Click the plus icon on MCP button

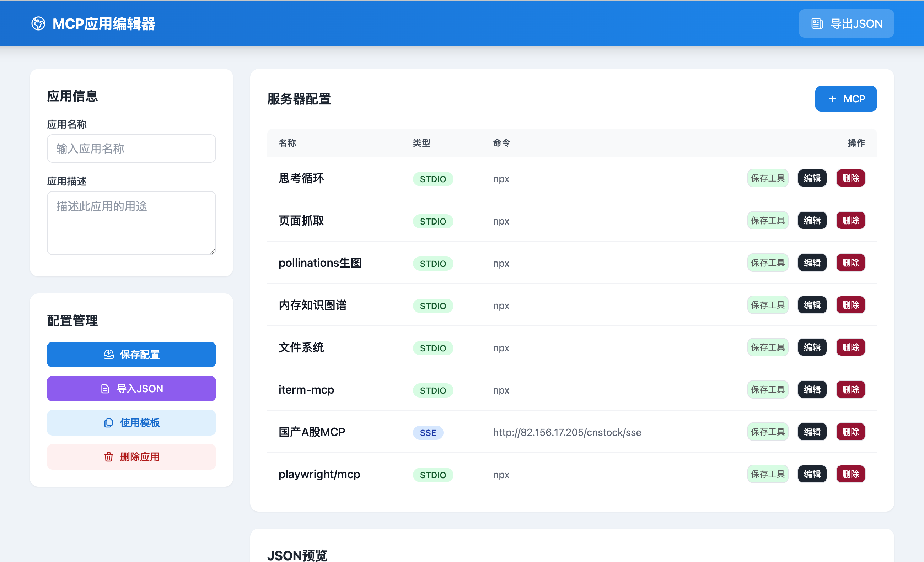click(x=832, y=99)
